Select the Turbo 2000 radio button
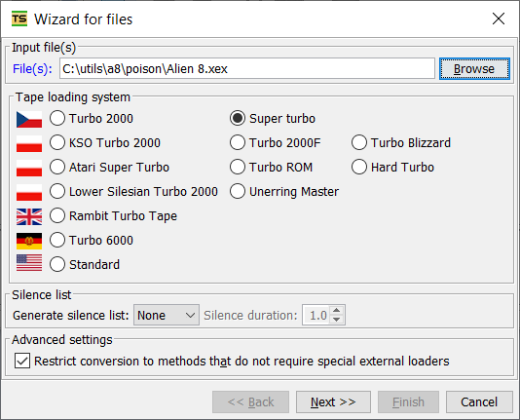The image size is (520, 420). (57, 119)
